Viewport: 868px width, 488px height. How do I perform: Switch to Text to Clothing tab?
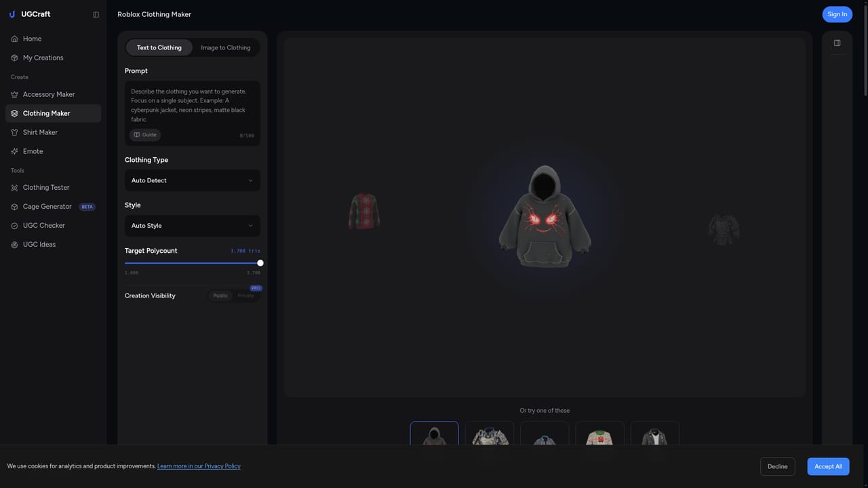[x=159, y=47]
